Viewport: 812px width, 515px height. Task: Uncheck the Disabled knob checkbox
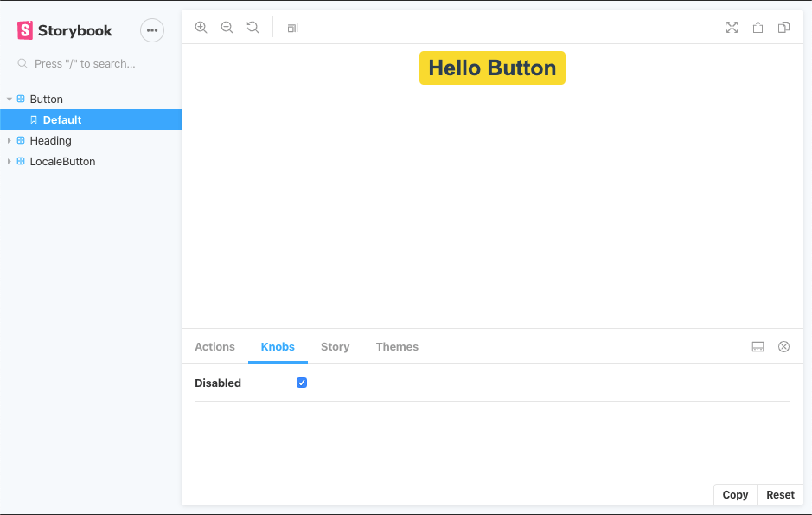click(302, 383)
